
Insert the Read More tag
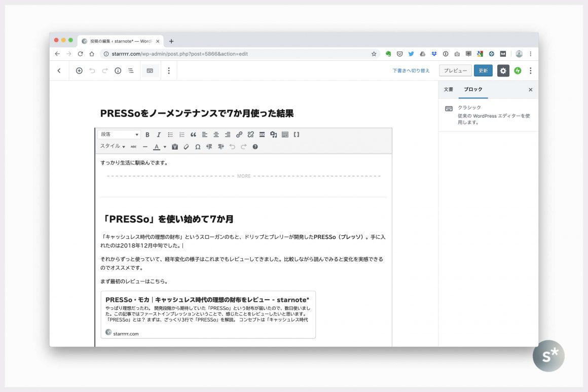click(x=262, y=135)
